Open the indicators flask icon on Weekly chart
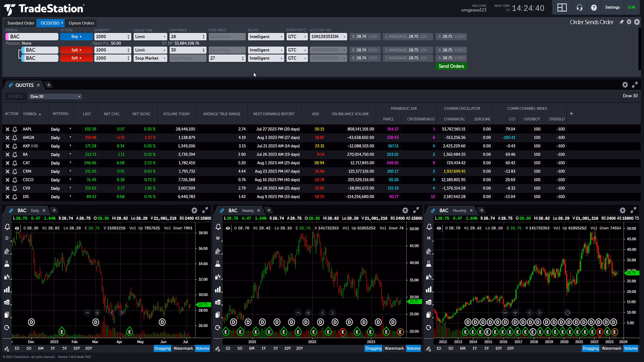The width and height of the screenshot is (644, 362). [x=218, y=264]
